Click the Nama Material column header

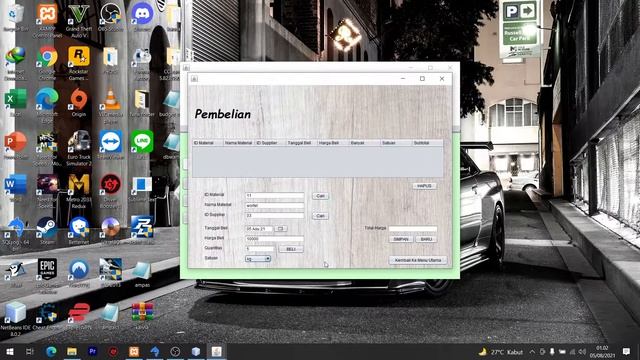coord(239,143)
